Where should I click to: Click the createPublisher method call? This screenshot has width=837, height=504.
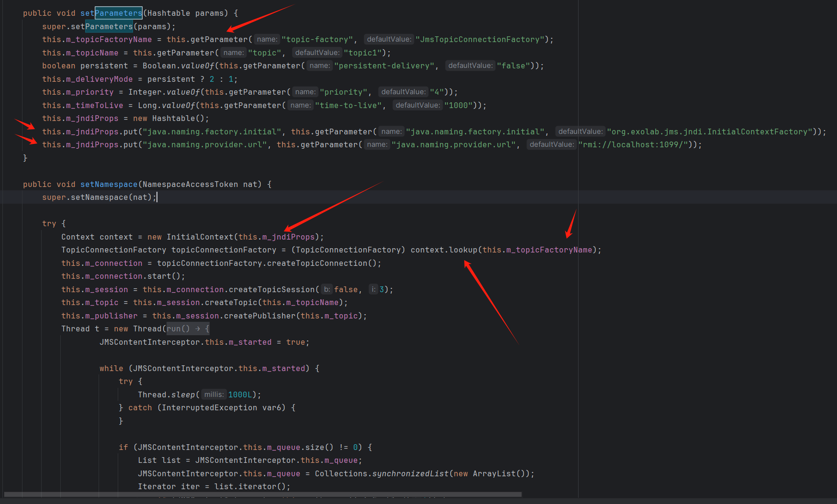pyautogui.click(x=259, y=316)
